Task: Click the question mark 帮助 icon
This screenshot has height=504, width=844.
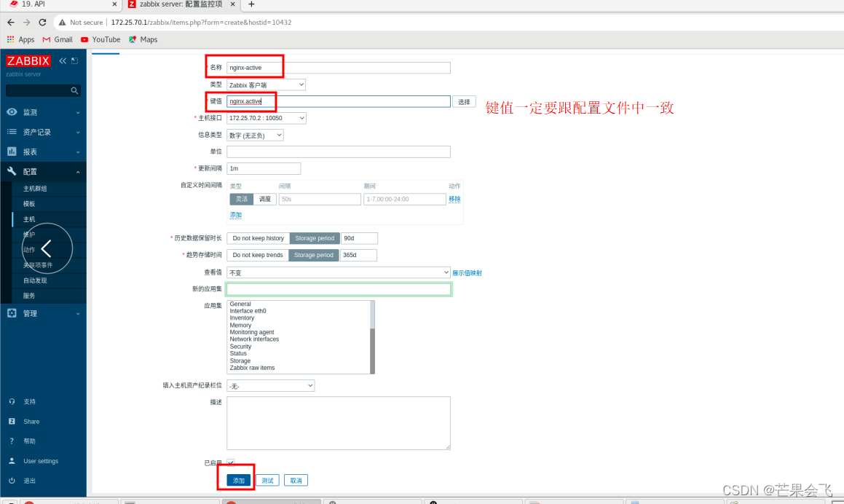Action: (x=12, y=441)
